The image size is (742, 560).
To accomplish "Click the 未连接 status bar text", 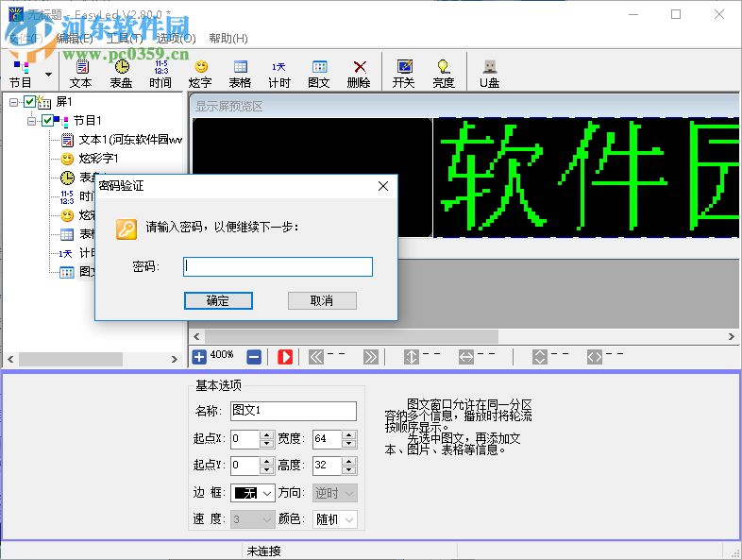I will point(264,551).
